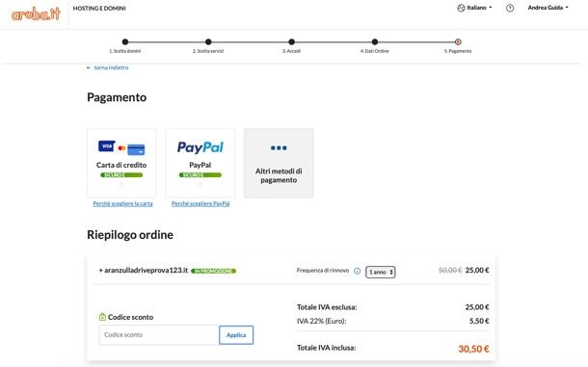Viewport: 588px width, 367px height.
Task: Click the PayPal logo
Action: [200, 147]
